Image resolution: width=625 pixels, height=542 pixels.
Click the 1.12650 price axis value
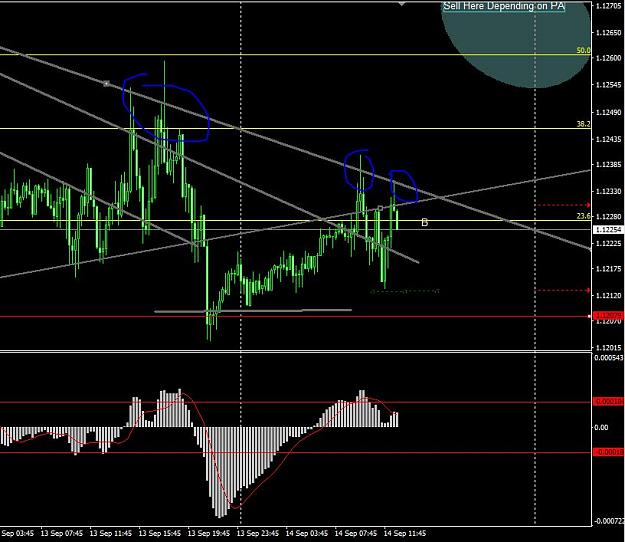point(608,33)
